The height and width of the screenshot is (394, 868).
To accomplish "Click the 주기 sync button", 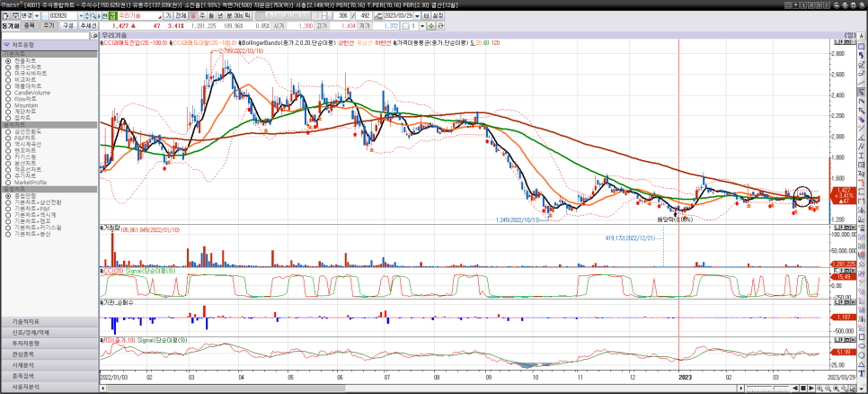I will pos(49,26).
